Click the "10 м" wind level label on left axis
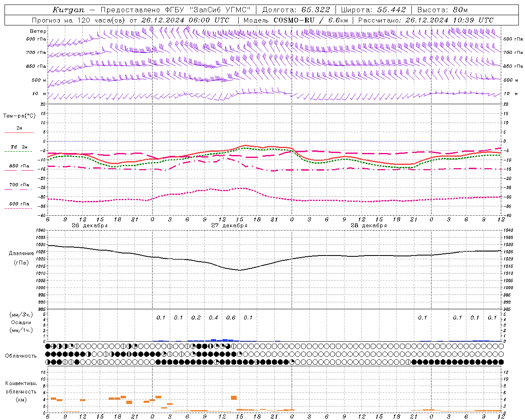Viewport: 525px width, 420px height. pyautogui.click(x=39, y=94)
